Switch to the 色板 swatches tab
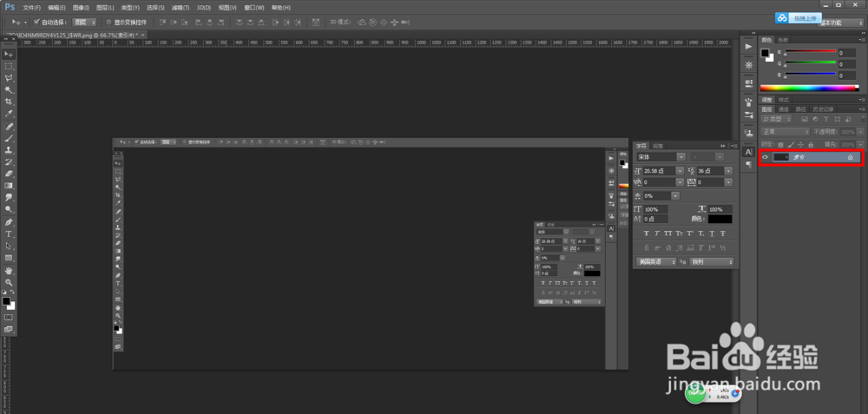 (783, 40)
